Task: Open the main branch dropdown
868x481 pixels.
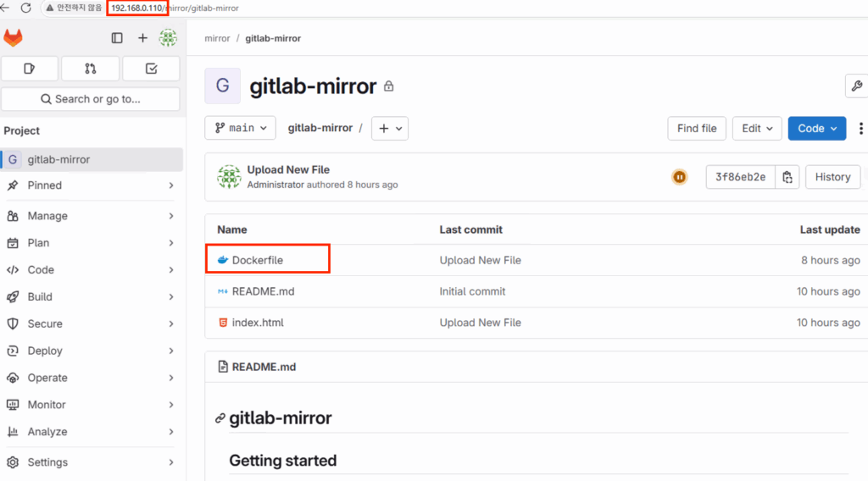Action: (x=240, y=128)
